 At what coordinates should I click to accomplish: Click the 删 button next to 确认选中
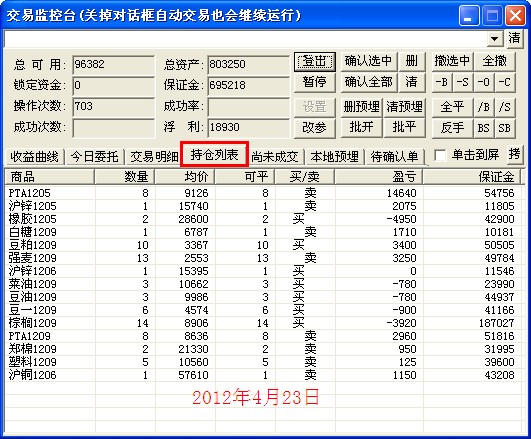pyautogui.click(x=412, y=61)
